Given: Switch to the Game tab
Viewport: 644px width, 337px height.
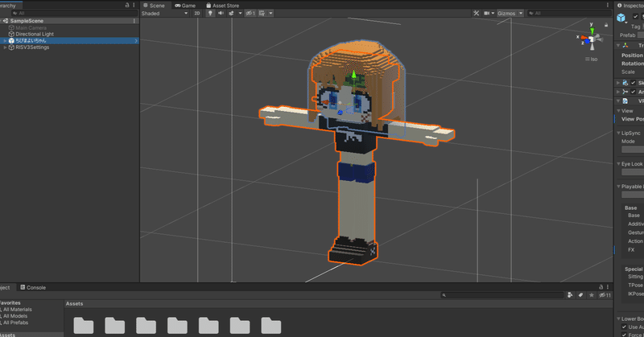Looking at the screenshot, I should [x=185, y=6].
